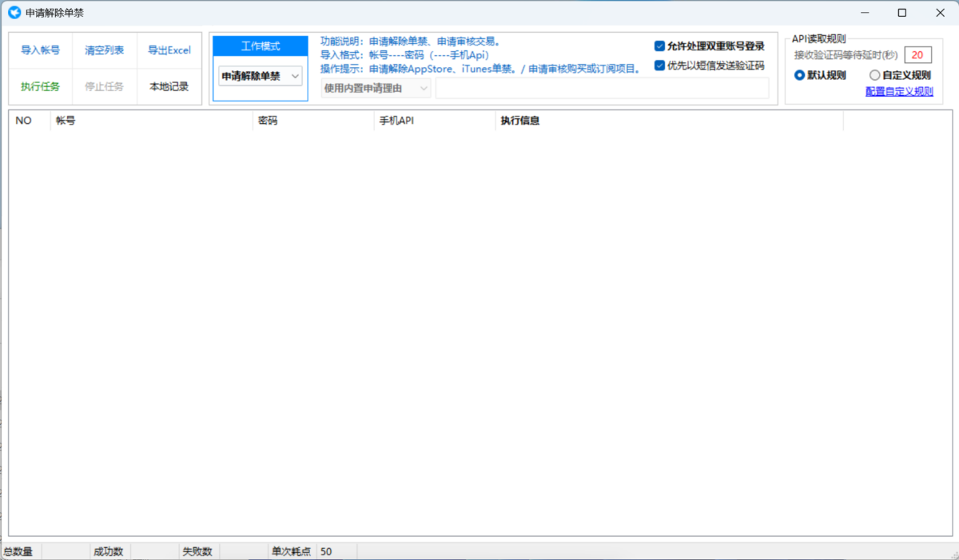Click the verification delay seconds field

click(x=917, y=55)
